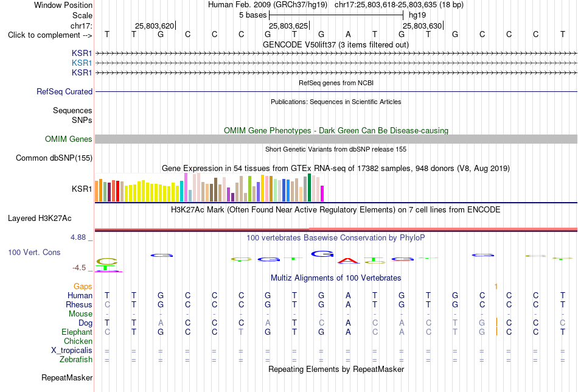This screenshot has width=578, height=392.
Task: Click 'RefSeq genes from NCBI' track title
Action: [336, 83]
